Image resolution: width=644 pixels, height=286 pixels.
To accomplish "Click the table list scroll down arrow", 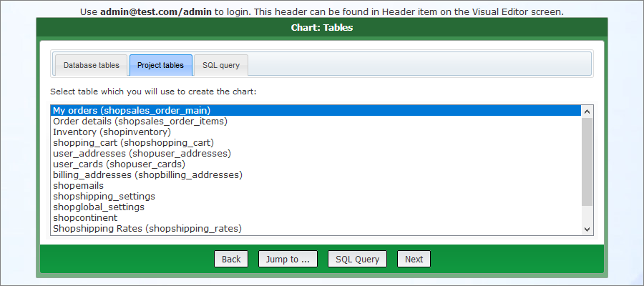I will pos(587,229).
